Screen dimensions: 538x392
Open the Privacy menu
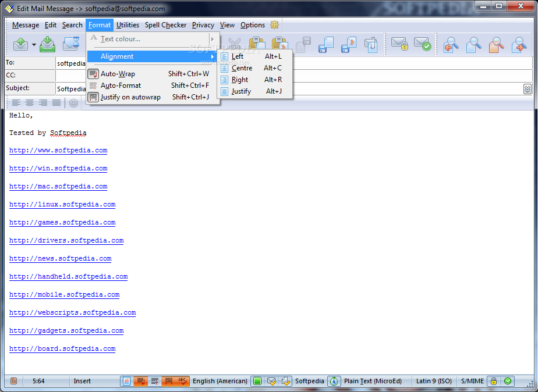[203, 25]
